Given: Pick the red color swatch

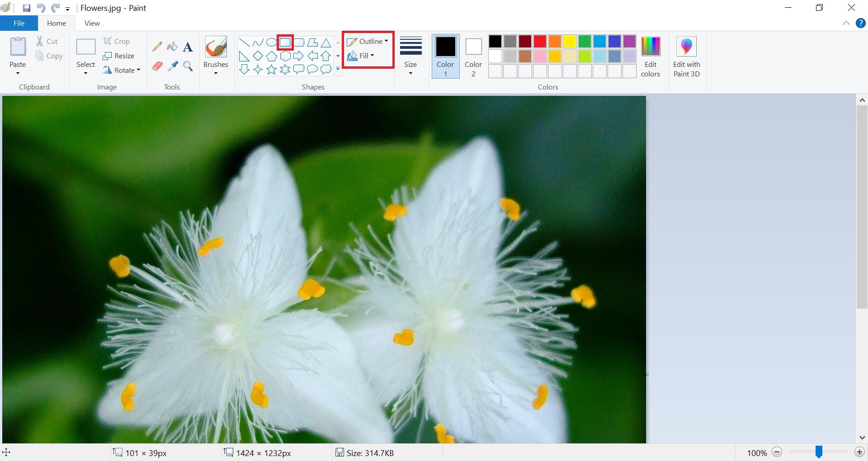Looking at the screenshot, I should (x=539, y=41).
